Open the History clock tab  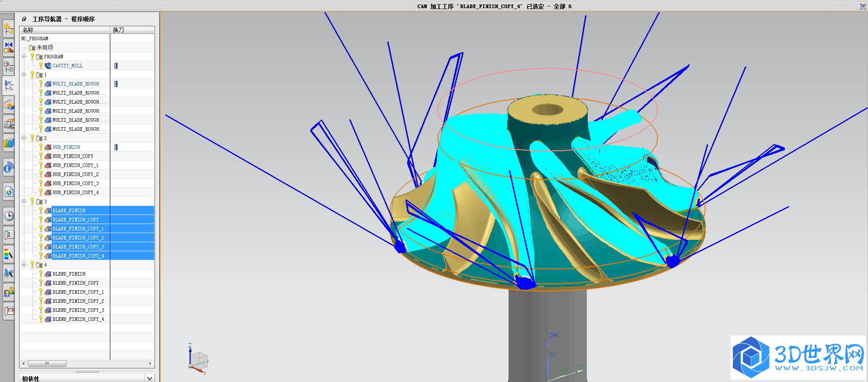pos(9,216)
